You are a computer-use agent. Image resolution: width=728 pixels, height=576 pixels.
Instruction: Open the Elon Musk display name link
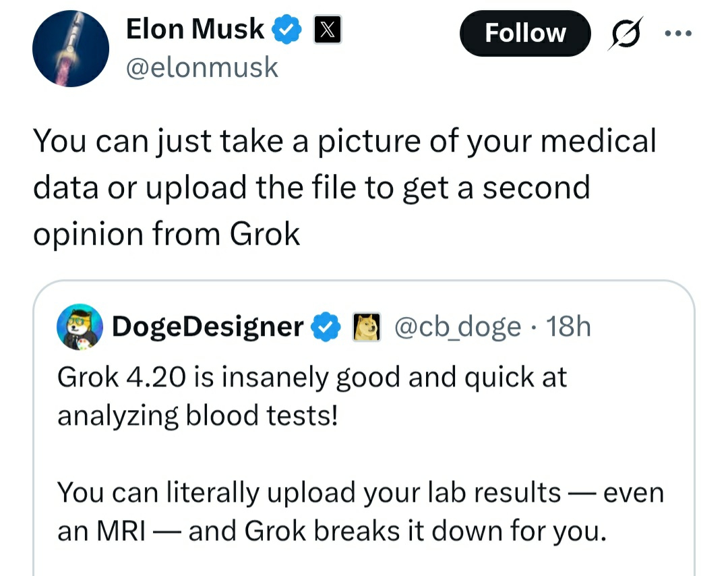point(195,29)
